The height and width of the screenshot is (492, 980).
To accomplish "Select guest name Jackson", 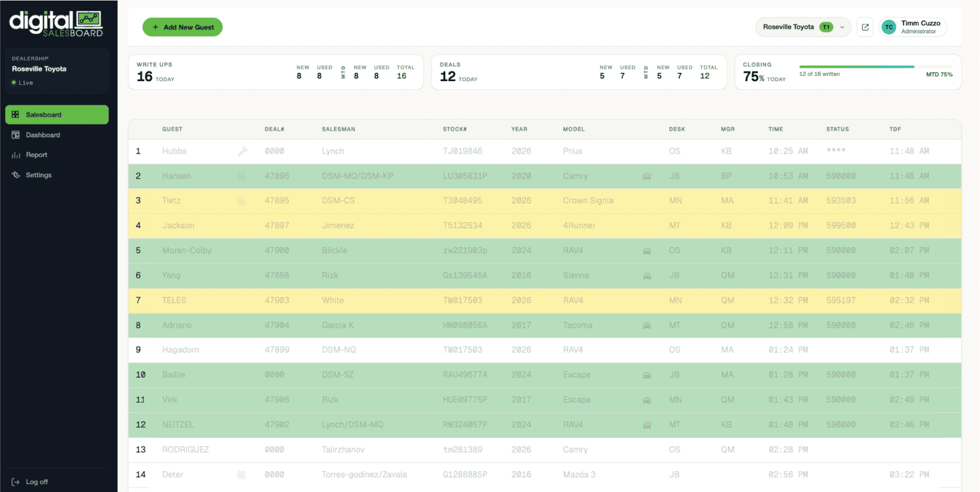I will (178, 226).
